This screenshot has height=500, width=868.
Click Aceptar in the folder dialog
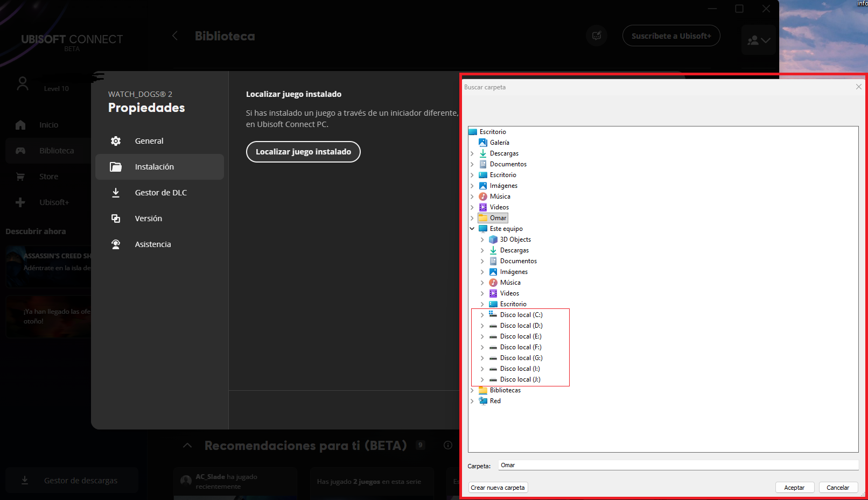(794, 488)
